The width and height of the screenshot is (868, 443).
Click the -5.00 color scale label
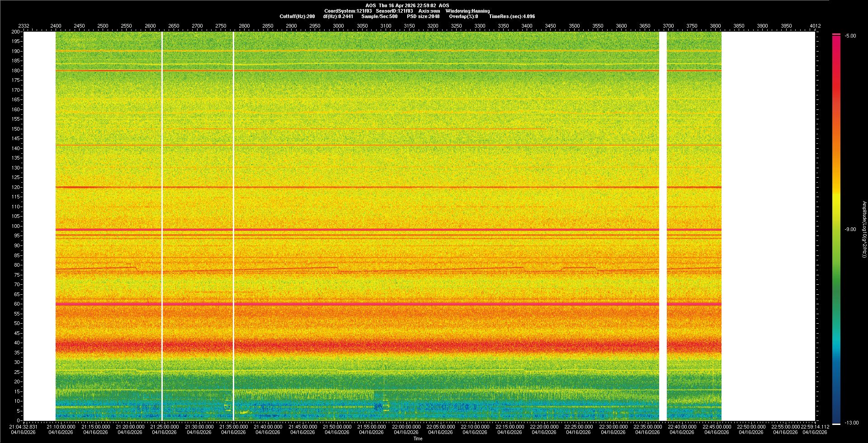(850, 36)
